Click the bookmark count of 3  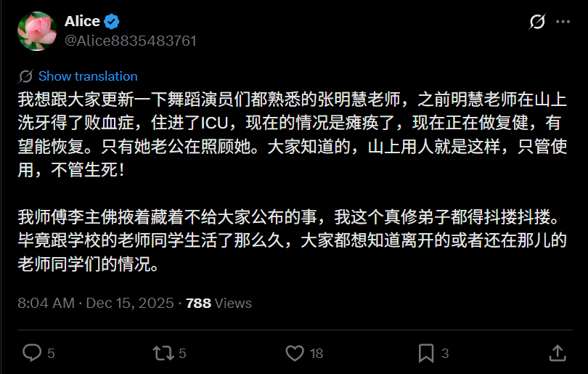tap(445, 354)
